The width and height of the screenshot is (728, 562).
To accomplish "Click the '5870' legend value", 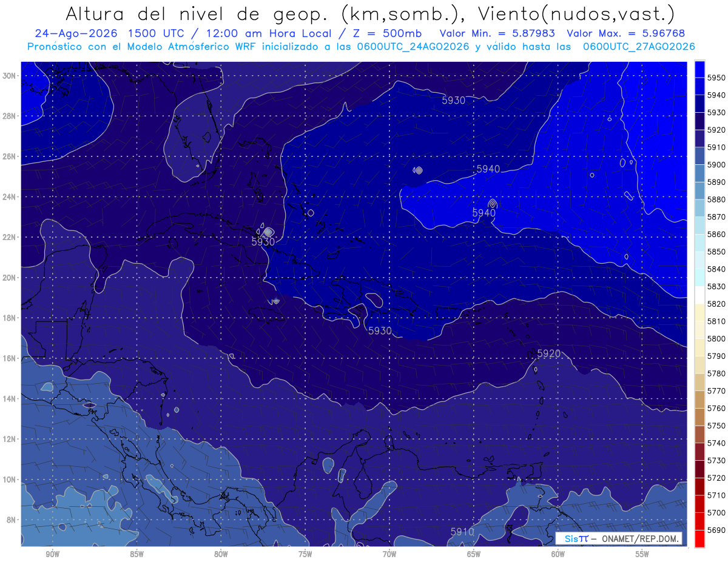I will [x=716, y=216].
